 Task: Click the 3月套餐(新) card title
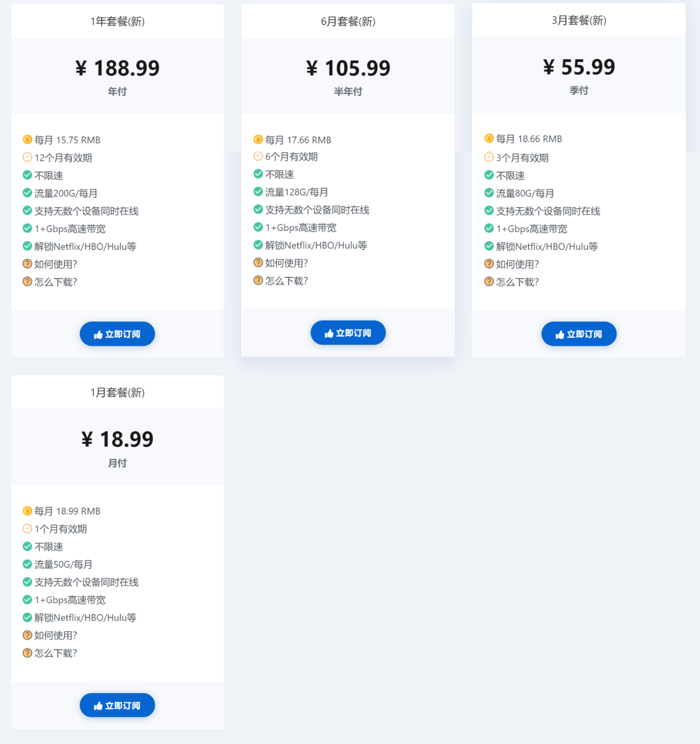(x=579, y=20)
